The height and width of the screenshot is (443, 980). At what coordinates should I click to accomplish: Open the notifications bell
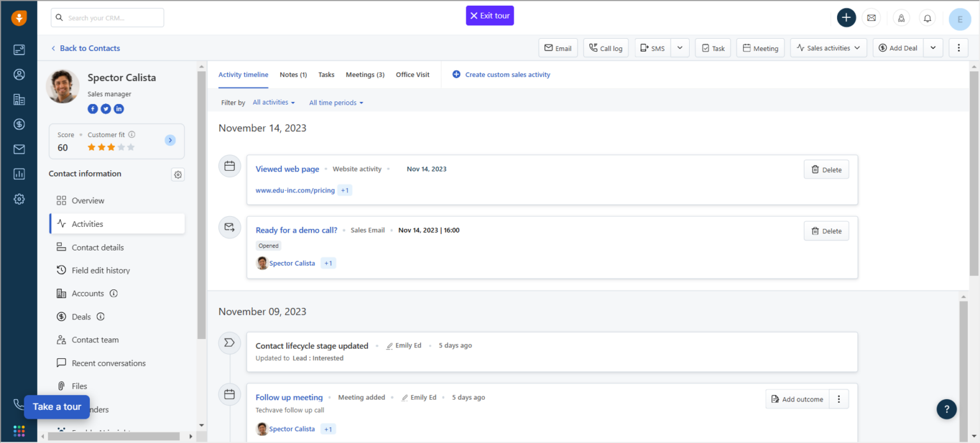click(928, 18)
